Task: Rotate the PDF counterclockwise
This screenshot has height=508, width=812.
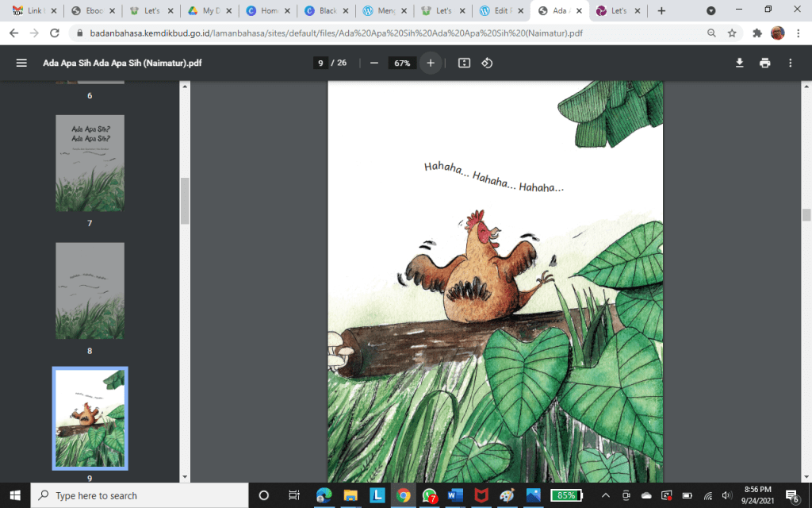Action: [x=487, y=63]
